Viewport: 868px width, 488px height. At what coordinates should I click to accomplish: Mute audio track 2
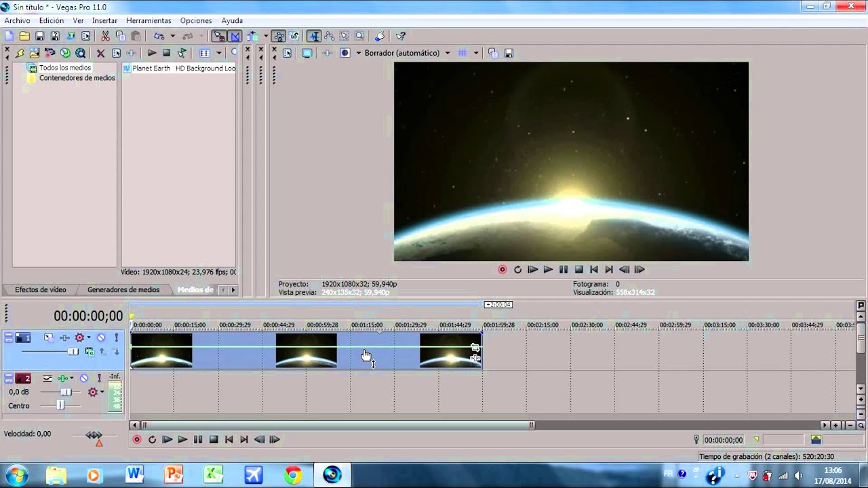pyautogui.click(x=84, y=378)
